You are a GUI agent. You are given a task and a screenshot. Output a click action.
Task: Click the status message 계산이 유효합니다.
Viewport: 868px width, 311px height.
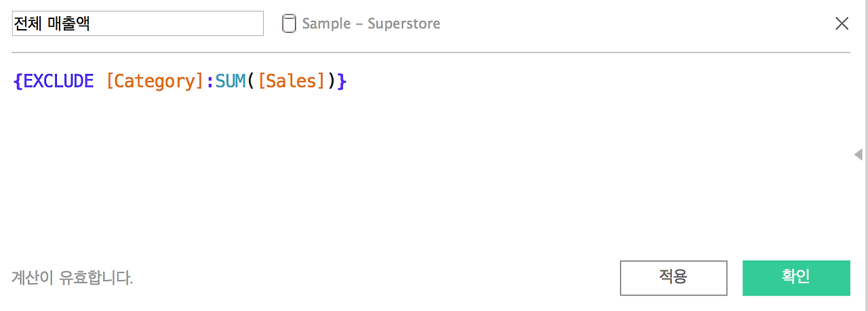73,278
